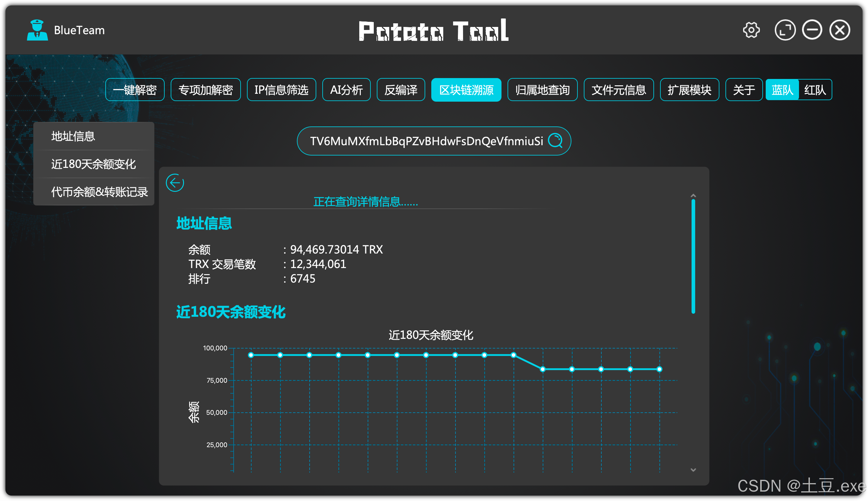Select 代币余额&转账记录 in the side menu

tap(99, 192)
